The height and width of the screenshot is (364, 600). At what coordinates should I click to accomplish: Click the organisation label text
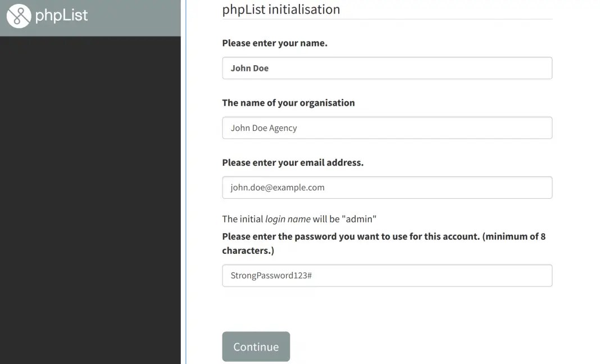point(288,102)
